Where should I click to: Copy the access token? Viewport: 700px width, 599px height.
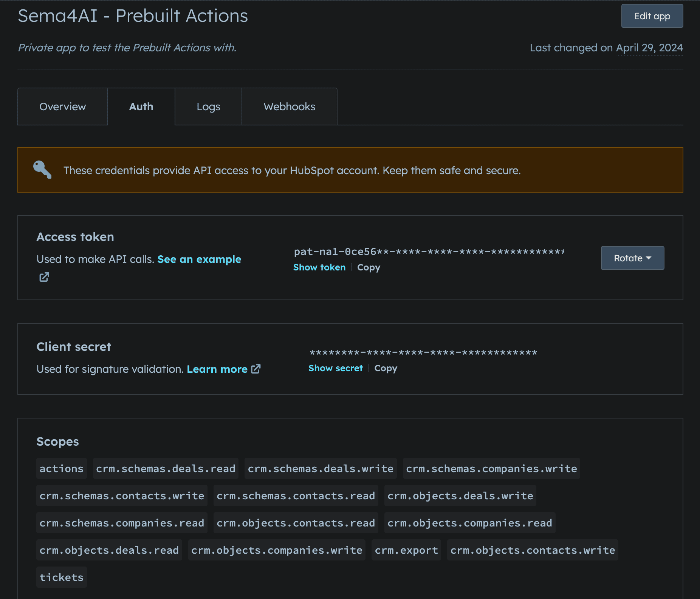[368, 267]
